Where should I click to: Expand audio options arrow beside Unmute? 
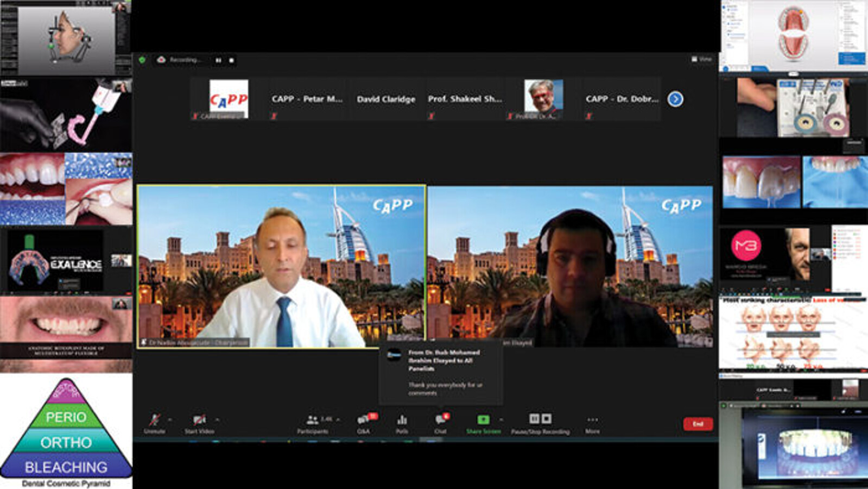click(x=170, y=419)
